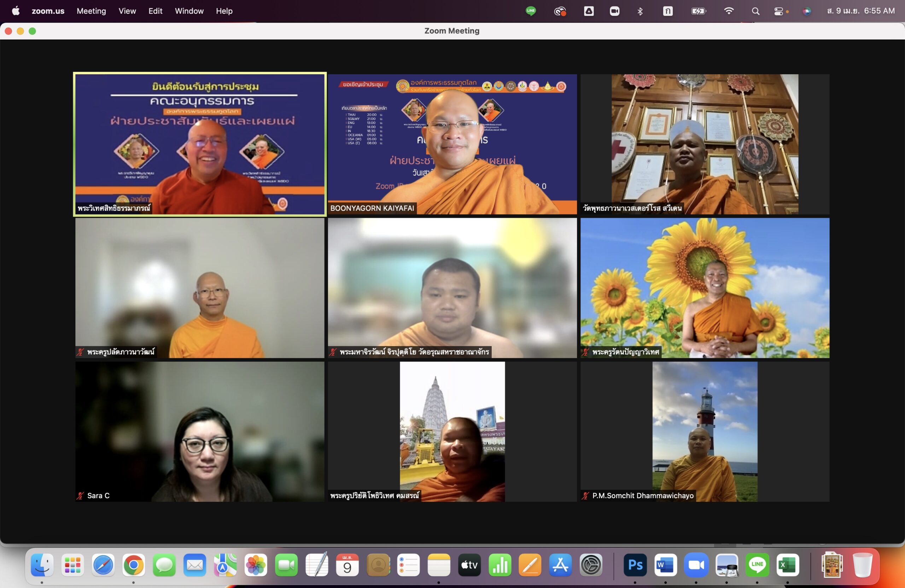Image resolution: width=905 pixels, height=588 pixels.
Task: Expand the Window menu
Action: click(x=189, y=11)
